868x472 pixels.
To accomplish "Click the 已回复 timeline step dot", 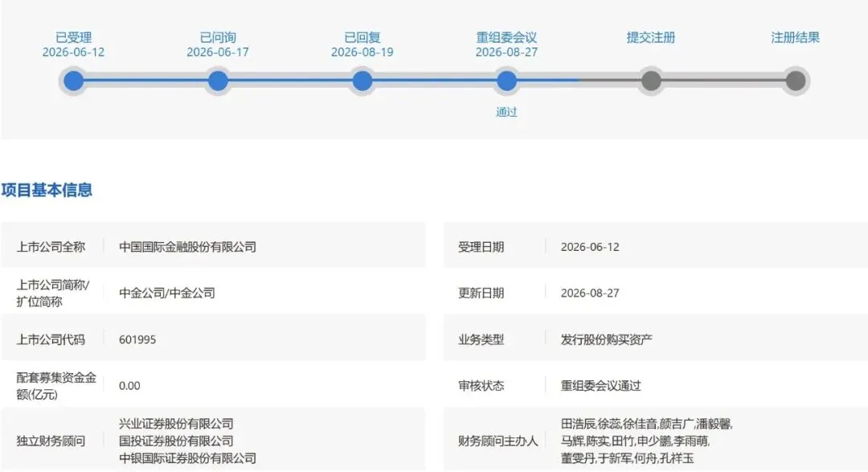I will 362,81.
